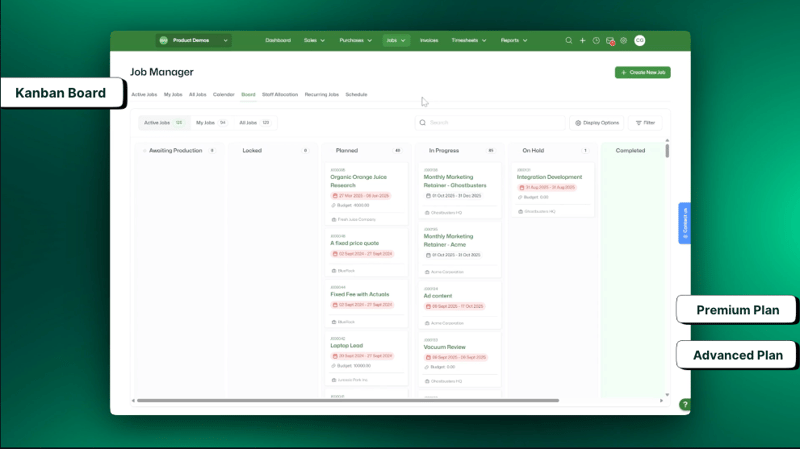This screenshot has height=449, width=800.
Task: Click the blue Contact us side tab
Action: point(684,224)
